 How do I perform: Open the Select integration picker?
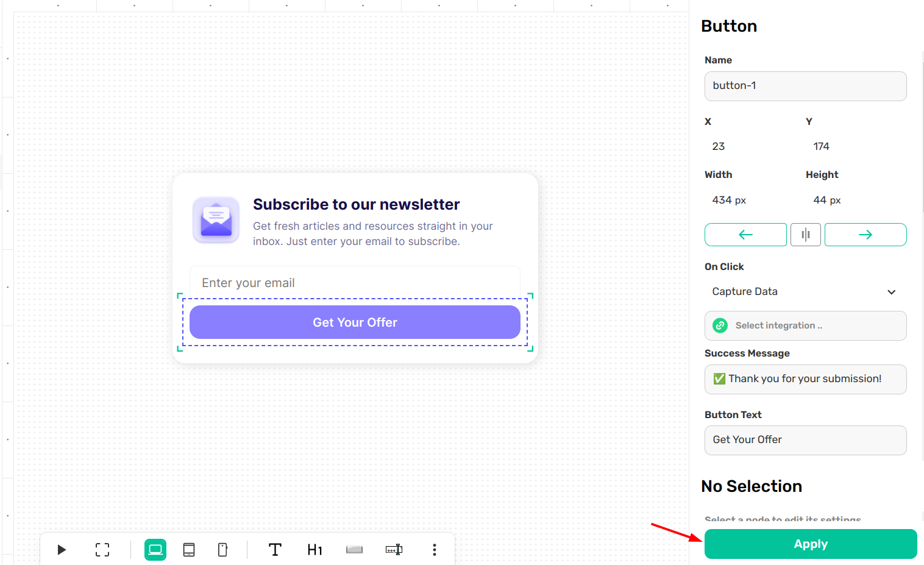805,326
